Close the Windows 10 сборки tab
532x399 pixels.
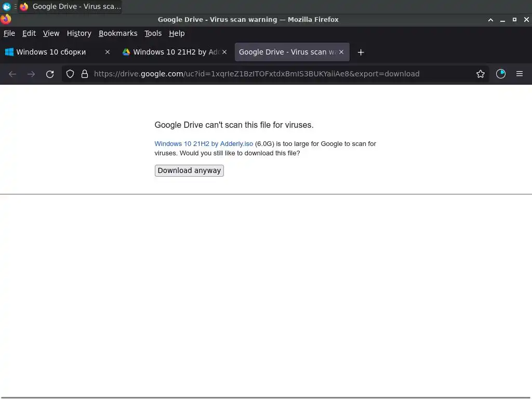(x=108, y=52)
